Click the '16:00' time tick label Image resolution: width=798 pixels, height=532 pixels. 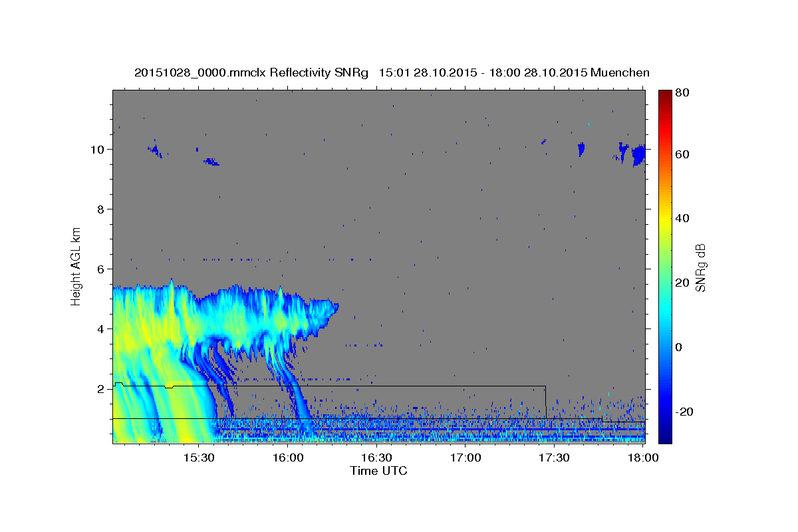287,458
